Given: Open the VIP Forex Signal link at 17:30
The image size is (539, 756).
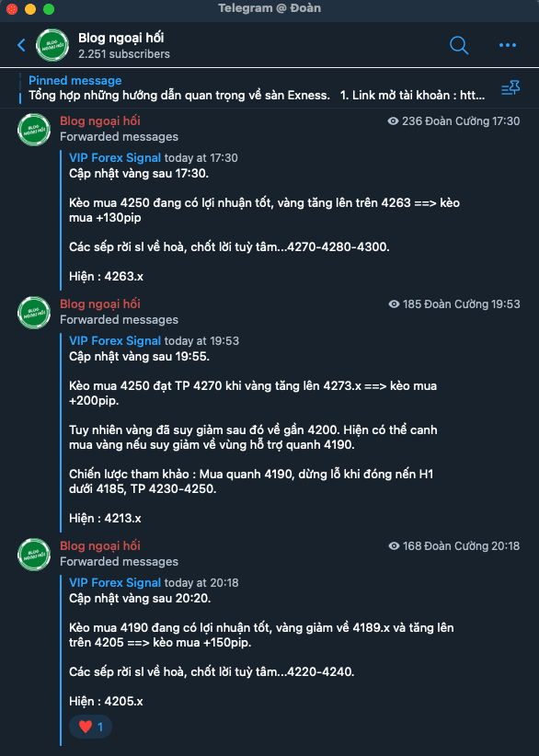Looking at the screenshot, I should point(114,157).
